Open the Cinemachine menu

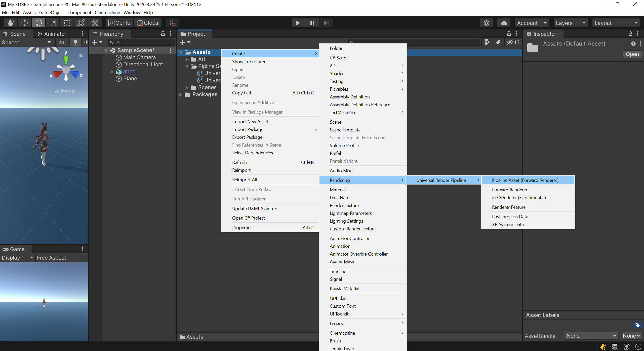(x=107, y=12)
